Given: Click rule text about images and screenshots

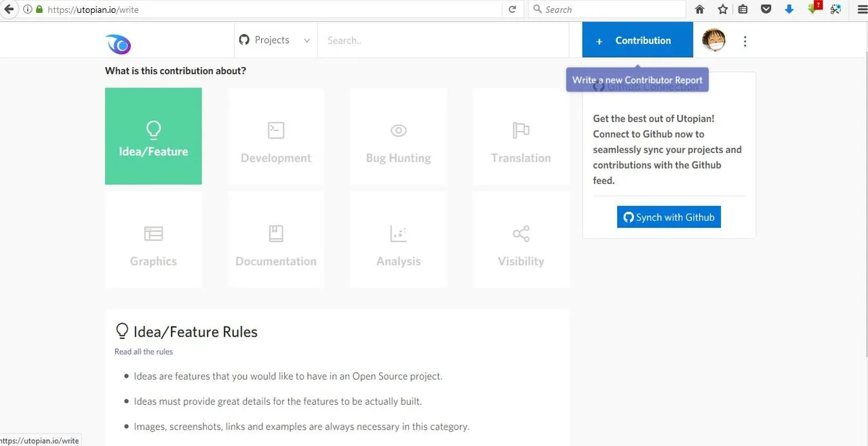Looking at the screenshot, I should [302, 426].
